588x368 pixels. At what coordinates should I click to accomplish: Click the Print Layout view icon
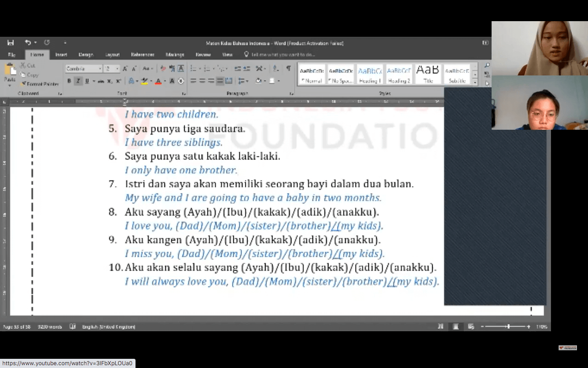click(456, 327)
